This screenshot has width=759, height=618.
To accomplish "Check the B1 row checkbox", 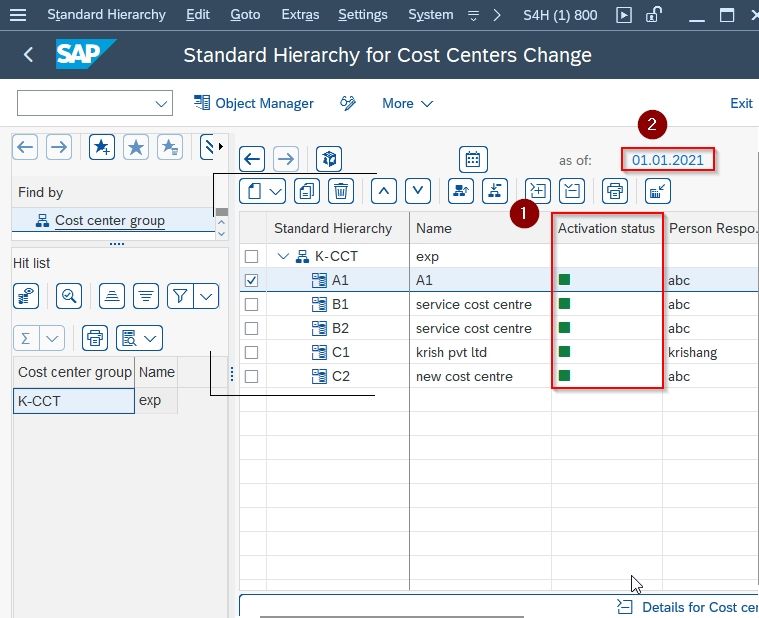I will pos(251,304).
